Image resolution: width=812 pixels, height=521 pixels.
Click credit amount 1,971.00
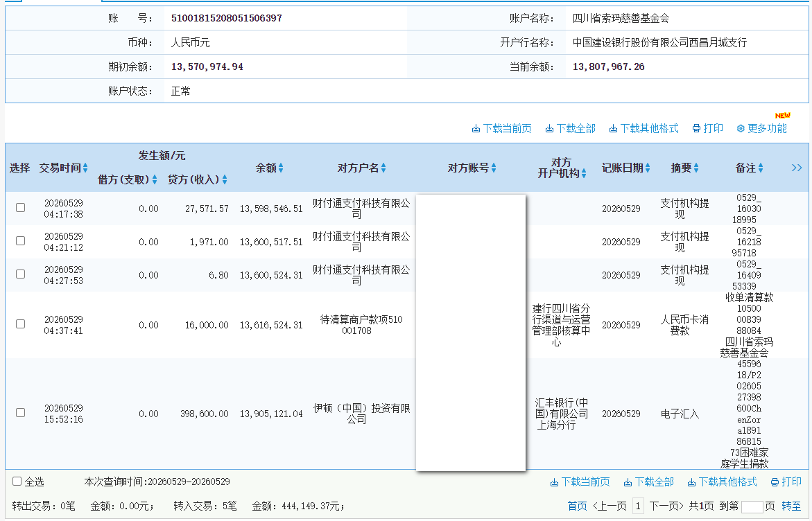pos(209,242)
